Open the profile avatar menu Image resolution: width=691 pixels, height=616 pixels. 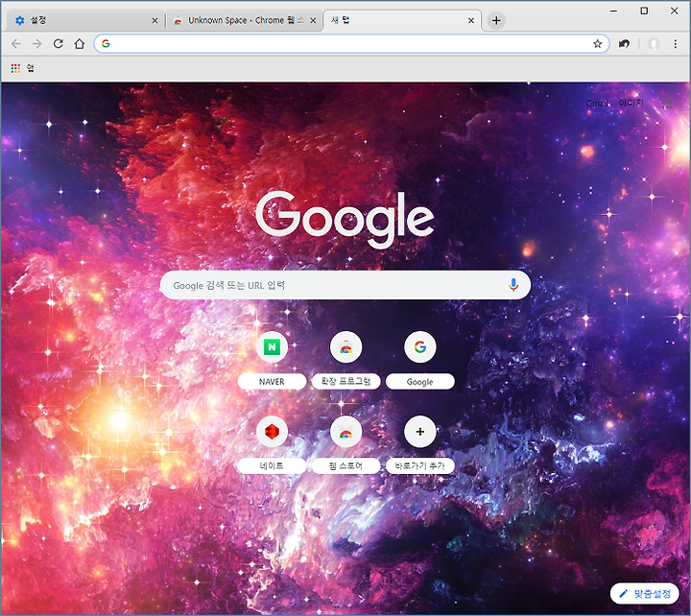[654, 43]
